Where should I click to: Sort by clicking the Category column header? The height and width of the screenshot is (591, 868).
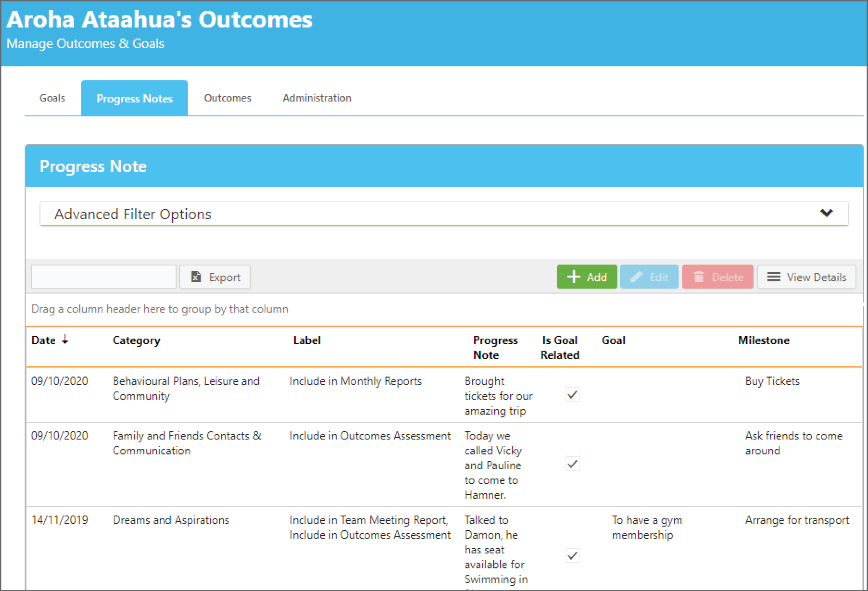coord(136,340)
